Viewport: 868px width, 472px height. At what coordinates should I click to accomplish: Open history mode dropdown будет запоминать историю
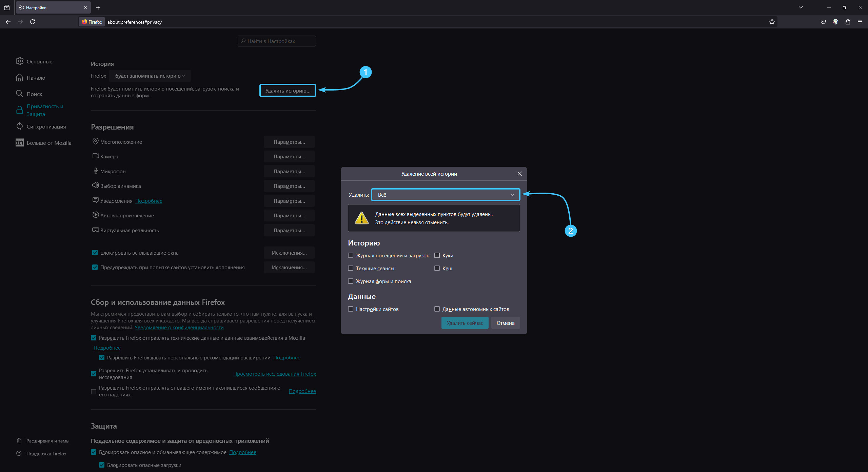(150, 76)
